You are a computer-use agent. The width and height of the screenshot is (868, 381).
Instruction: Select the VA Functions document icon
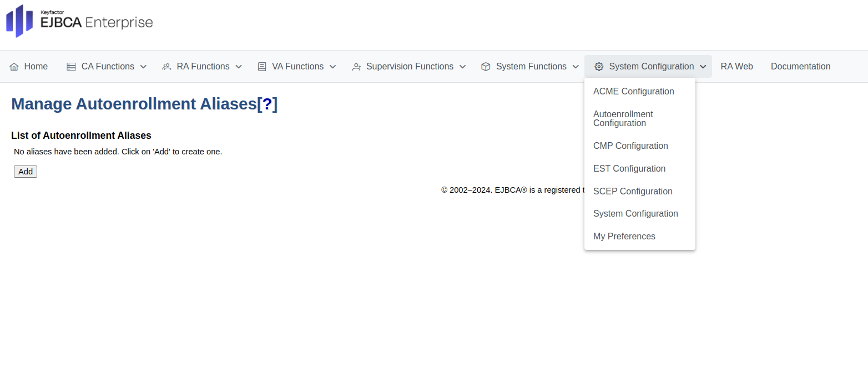(x=261, y=66)
